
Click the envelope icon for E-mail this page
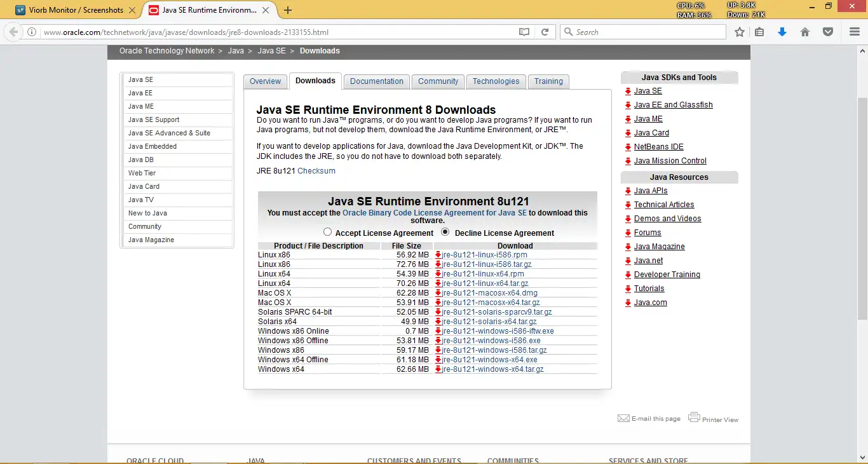click(x=623, y=418)
